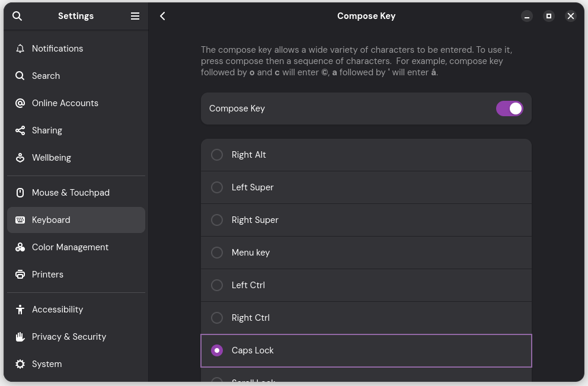Image resolution: width=588 pixels, height=386 pixels.
Task: Disable the Compose Key switch
Action: (509, 109)
